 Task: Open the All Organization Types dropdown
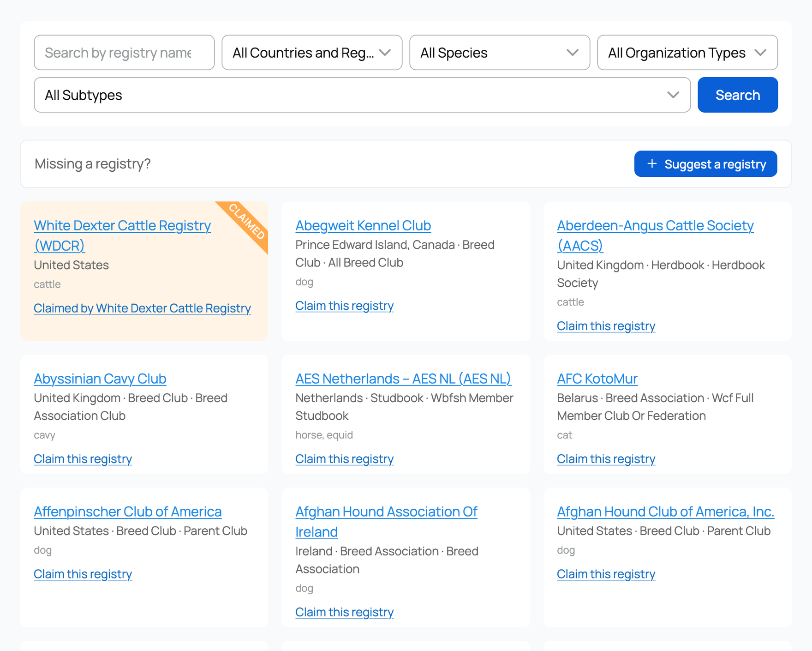(x=687, y=53)
